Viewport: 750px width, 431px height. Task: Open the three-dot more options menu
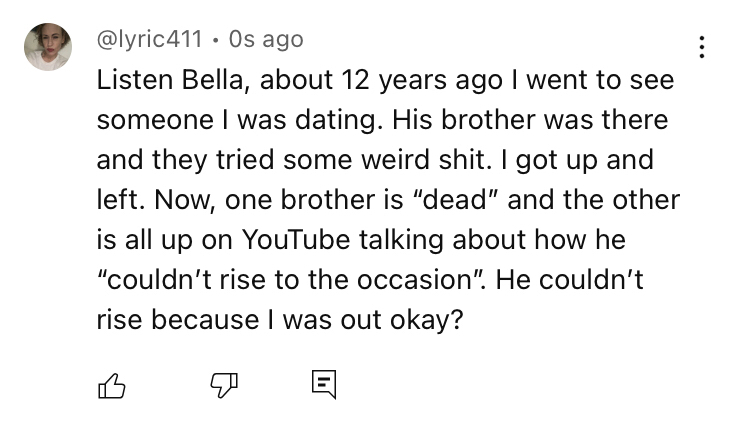click(x=703, y=47)
